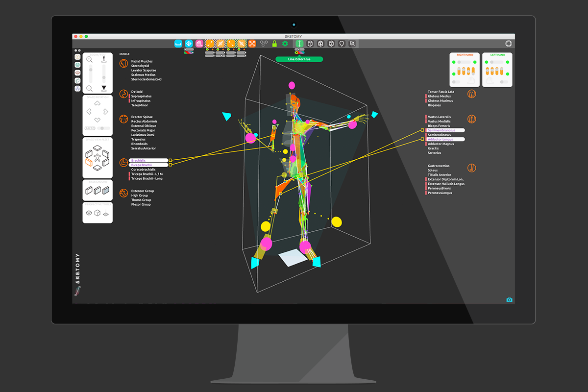Click the pink hand icon in toolbar
The height and width of the screenshot is (392, 588).
click(x=199, y=44)
